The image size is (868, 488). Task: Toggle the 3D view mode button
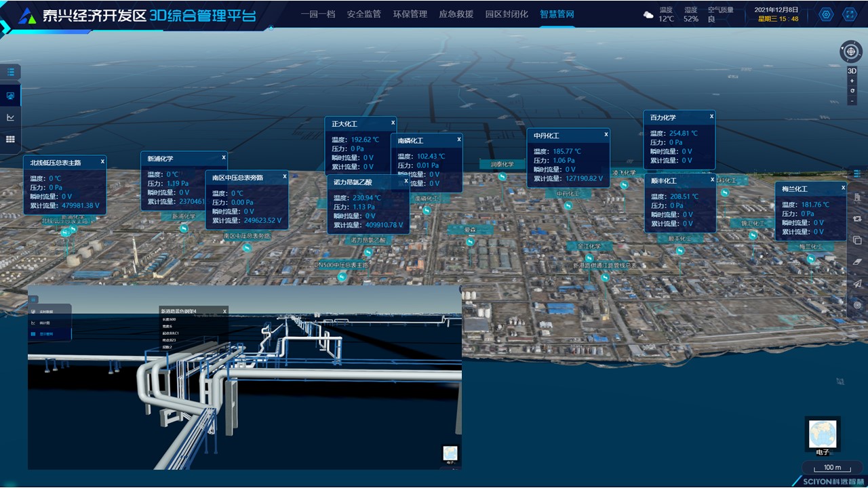tap(852, 70)
